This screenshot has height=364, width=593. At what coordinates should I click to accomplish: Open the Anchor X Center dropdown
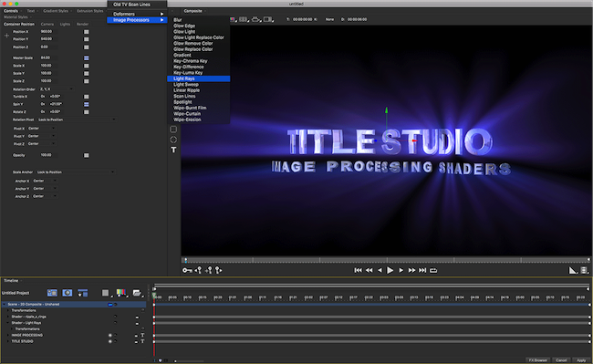point(45,181)
